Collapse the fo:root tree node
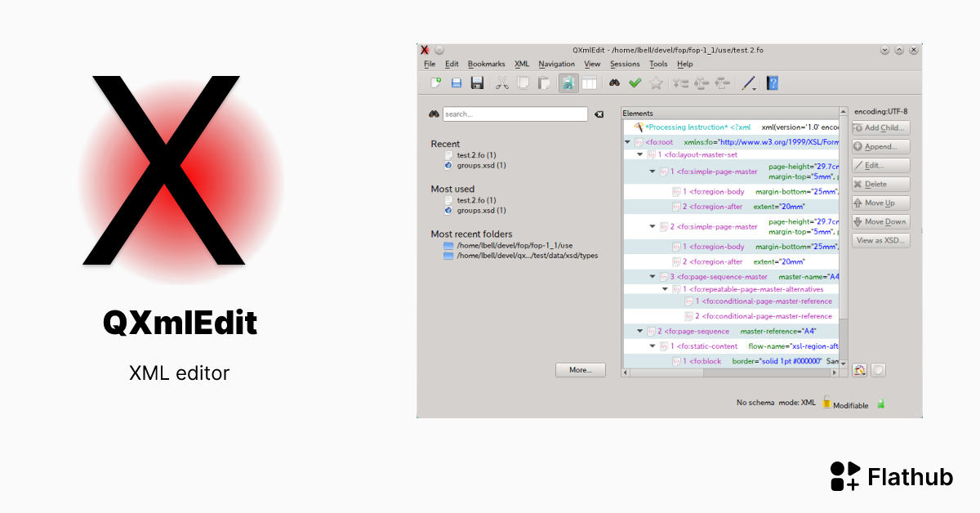The image size is (980, 513). (x=629, y=141)
